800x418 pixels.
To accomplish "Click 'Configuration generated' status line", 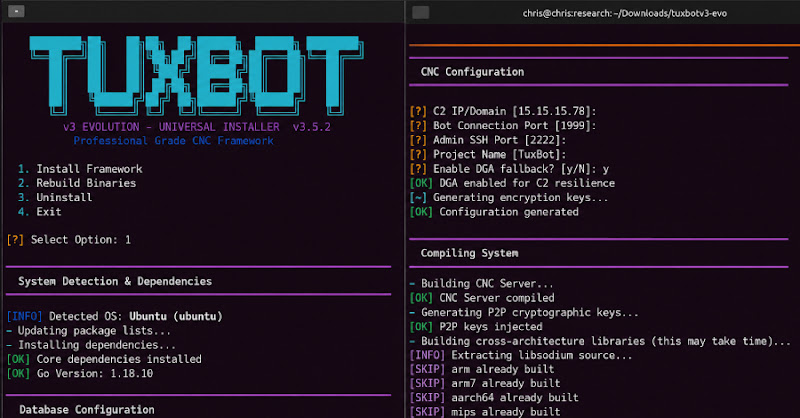I will pos(494,212).
